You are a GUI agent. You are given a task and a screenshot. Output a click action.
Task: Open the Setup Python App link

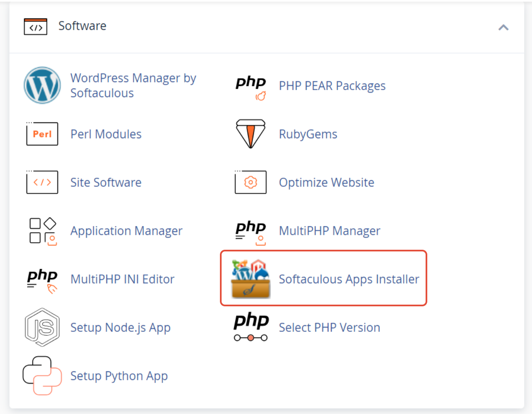(119, 376)
